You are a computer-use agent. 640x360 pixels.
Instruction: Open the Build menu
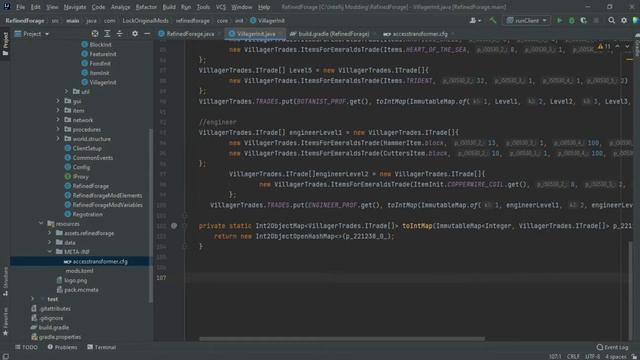tap(169, 7)
